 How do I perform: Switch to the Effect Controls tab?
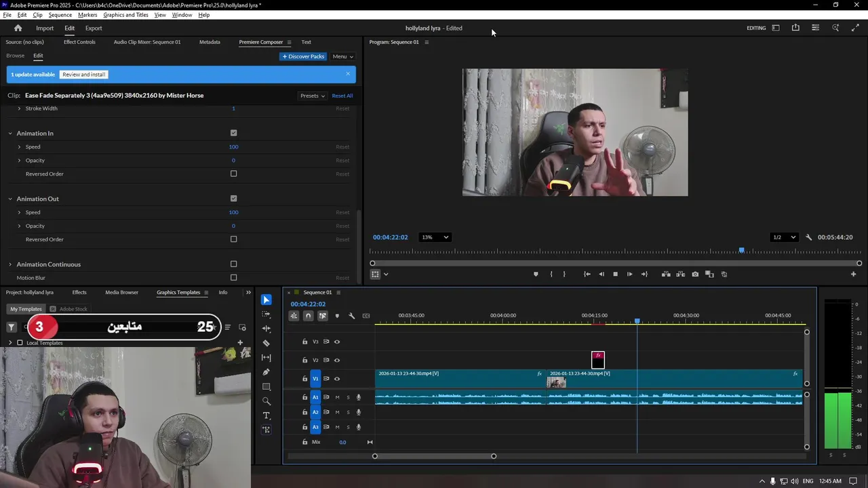tap(79, 42)
